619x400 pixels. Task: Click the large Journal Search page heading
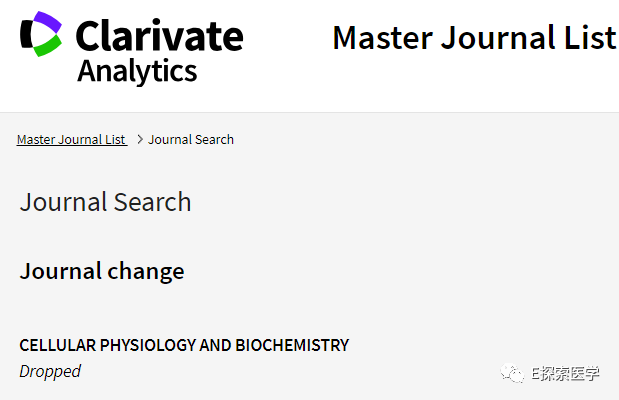tap(105, 202)
